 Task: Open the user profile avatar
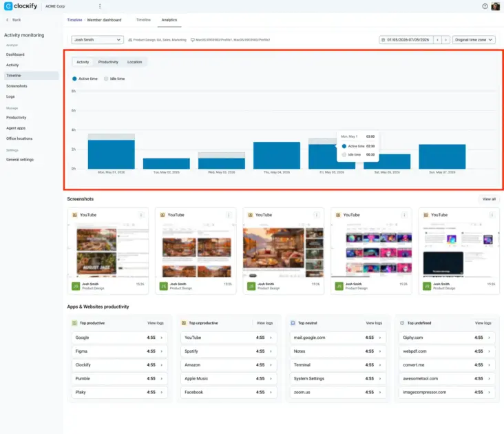(495, 6)
